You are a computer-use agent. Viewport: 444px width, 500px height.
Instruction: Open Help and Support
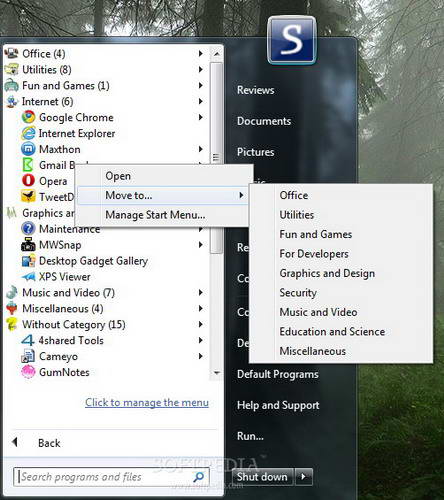278,405
